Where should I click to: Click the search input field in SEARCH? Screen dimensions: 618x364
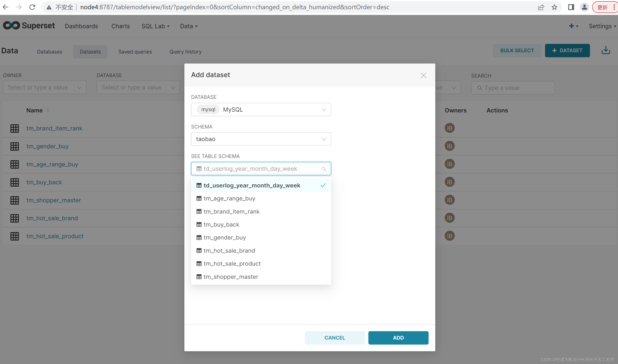click(x=513, y=87)
